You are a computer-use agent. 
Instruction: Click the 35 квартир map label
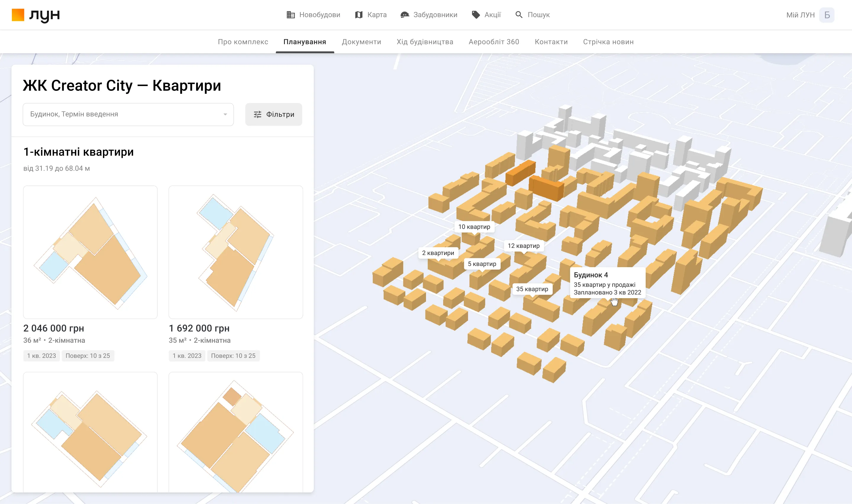532,289
